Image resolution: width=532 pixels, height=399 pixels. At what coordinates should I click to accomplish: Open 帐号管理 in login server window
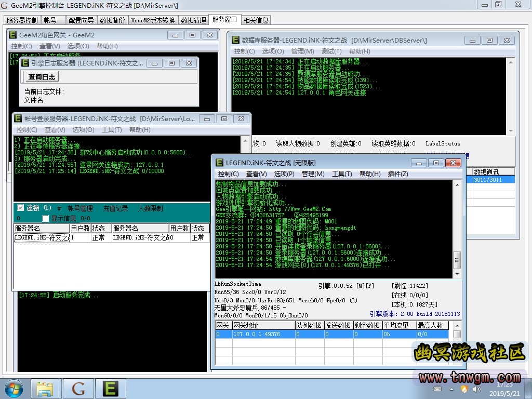(80, 208)
